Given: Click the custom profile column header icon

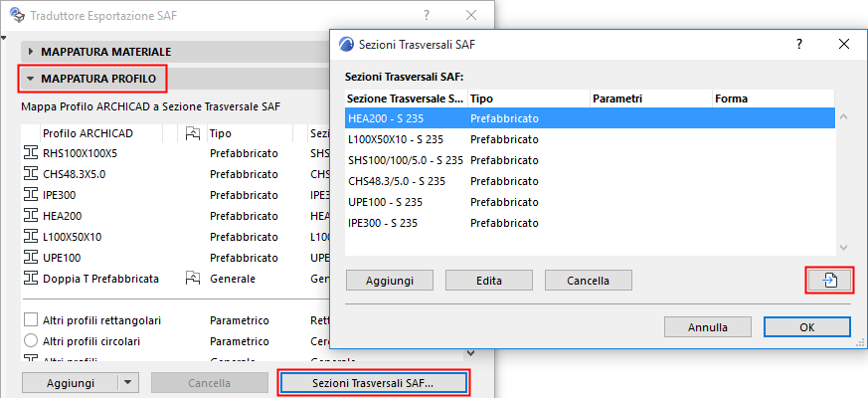Looking at the screenshot, I should tap(192, 133).
